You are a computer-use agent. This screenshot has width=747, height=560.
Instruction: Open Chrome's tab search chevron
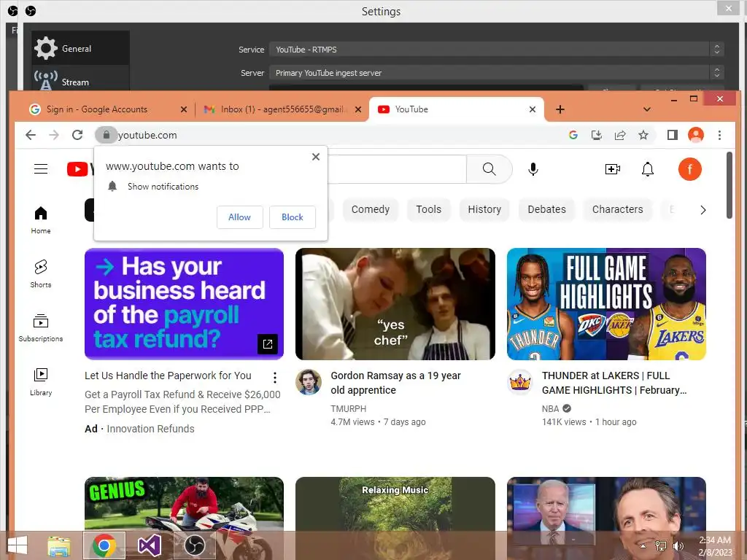click(x=646, y=109)
